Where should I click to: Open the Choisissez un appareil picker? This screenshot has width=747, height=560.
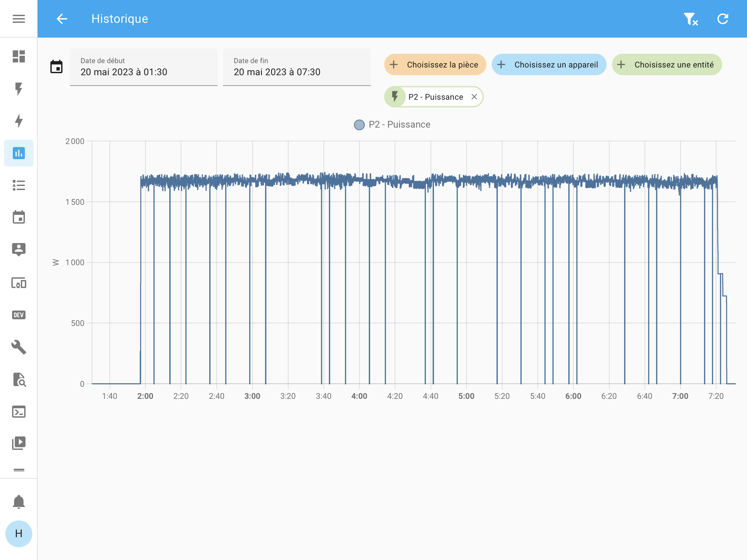(548, 64)
